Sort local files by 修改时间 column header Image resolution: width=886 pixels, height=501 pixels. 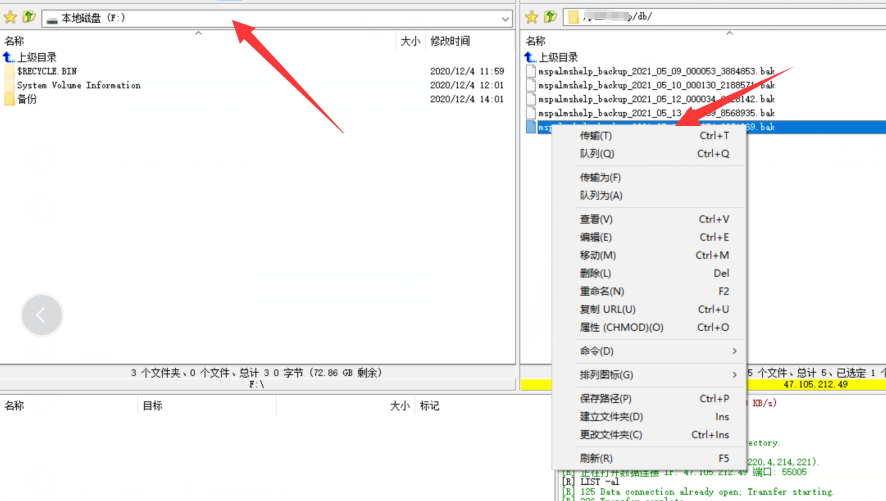(450, 42)
